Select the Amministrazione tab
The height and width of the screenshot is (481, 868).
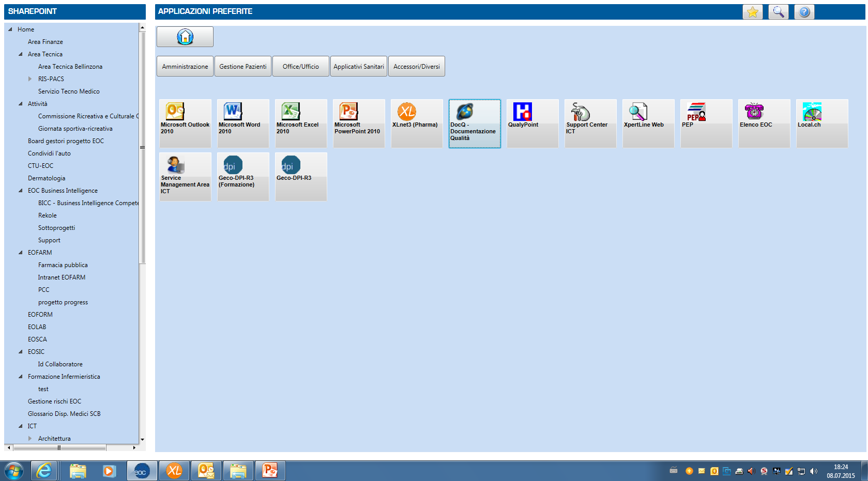point(185,66)
